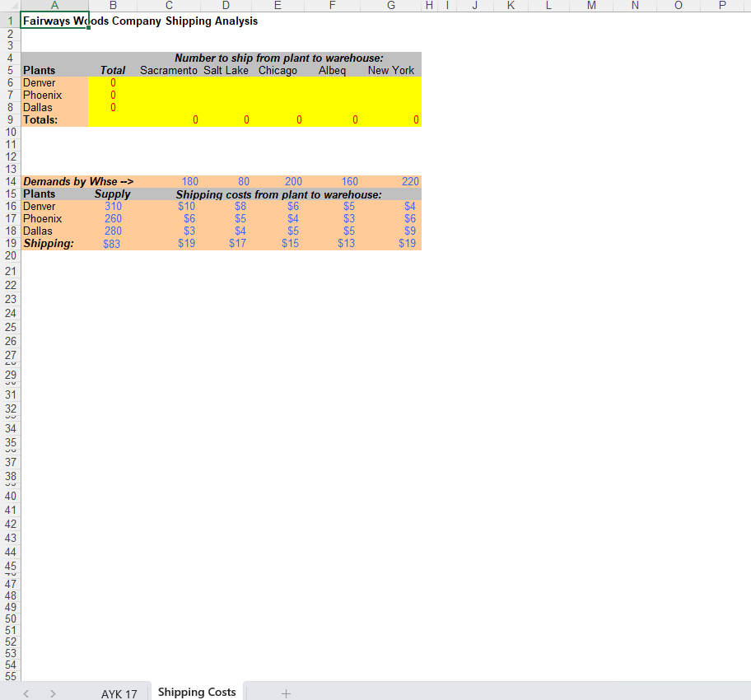Select column header B
Viewport: 751px width, 700px height.
(113, 6)
